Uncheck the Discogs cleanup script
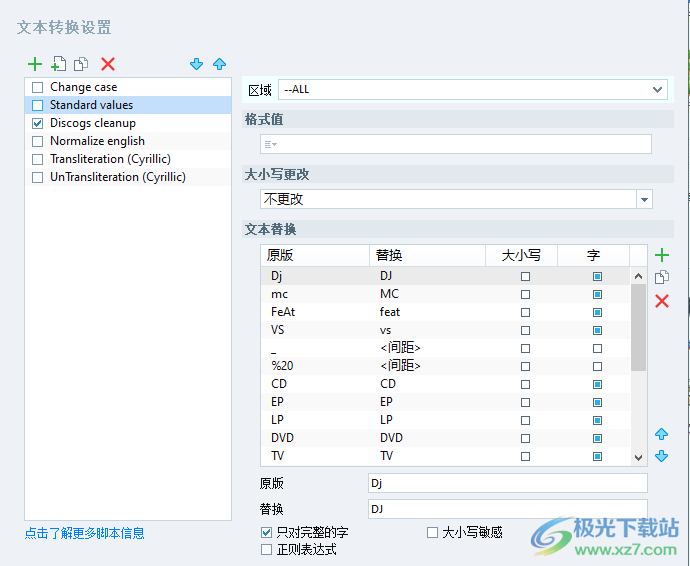This screenshot has width=690, height=566. click(38, 124)
